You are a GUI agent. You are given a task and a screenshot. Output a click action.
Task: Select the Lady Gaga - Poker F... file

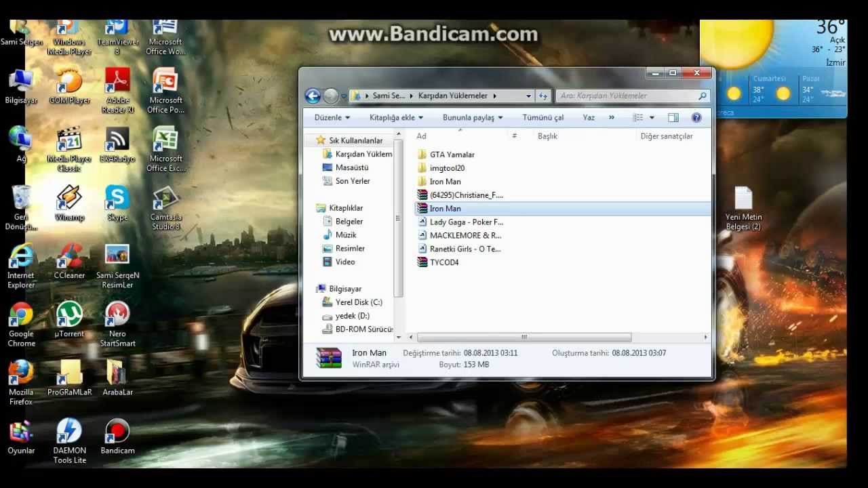point(466,222)
